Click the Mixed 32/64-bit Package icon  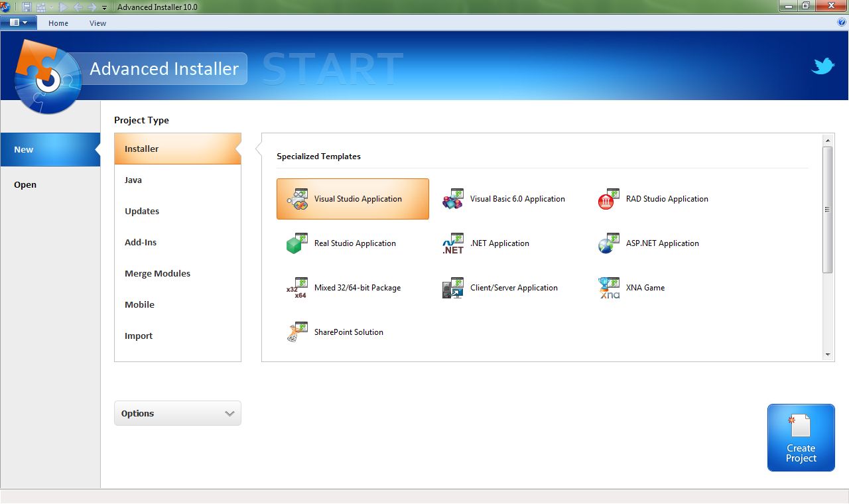point(297,288)
